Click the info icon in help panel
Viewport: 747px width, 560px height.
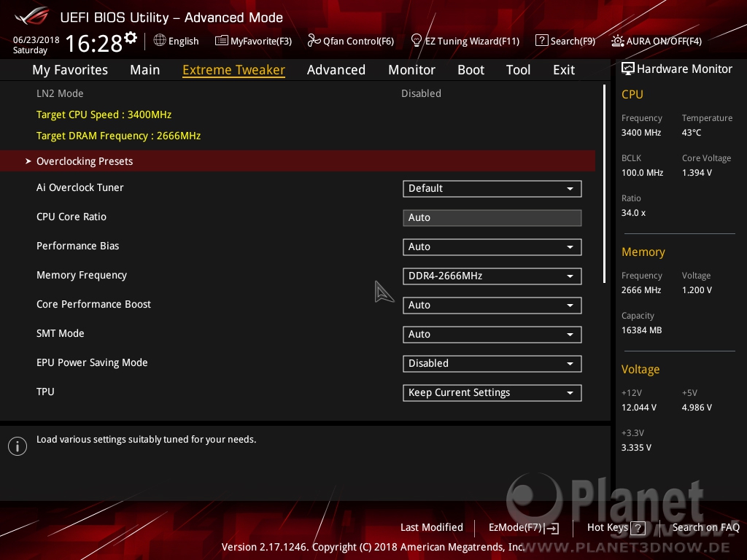(x=18, y=446)
